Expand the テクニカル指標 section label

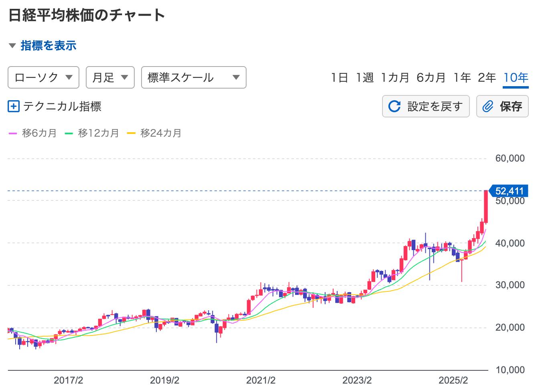62,107
